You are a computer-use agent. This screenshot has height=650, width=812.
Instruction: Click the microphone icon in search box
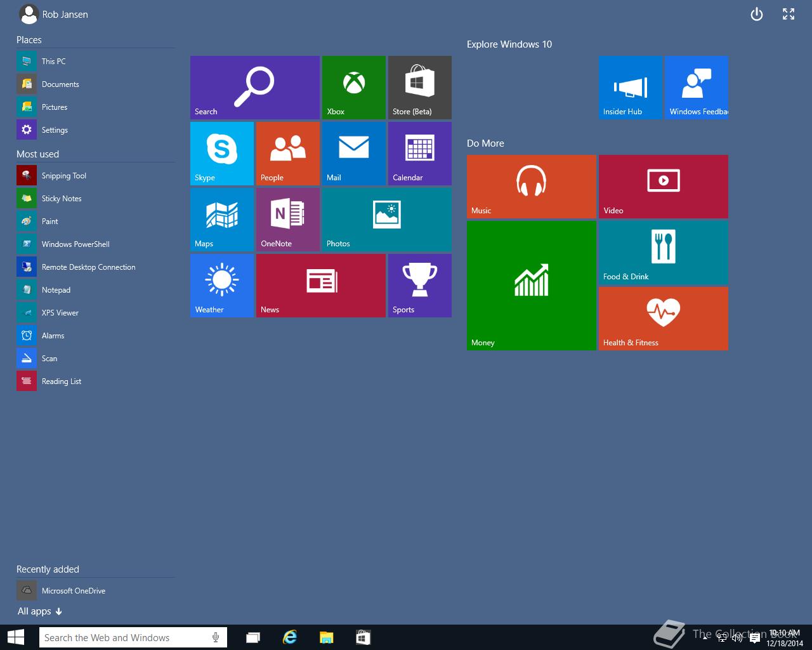(x=216, y=637)
